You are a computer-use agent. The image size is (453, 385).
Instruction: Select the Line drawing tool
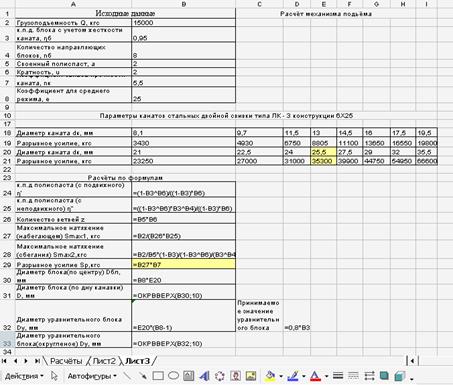tap(127, 376)
